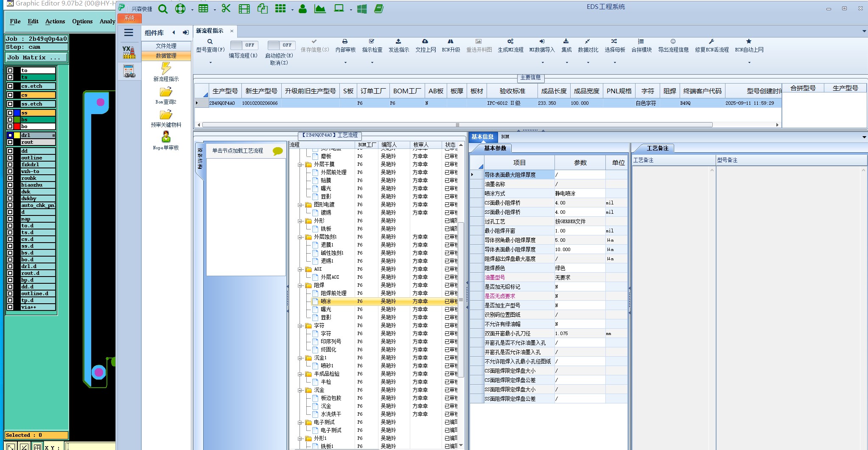Click the green lifebuoy help icon
This screenshot has width=868, height=450.
click(180, 9)
